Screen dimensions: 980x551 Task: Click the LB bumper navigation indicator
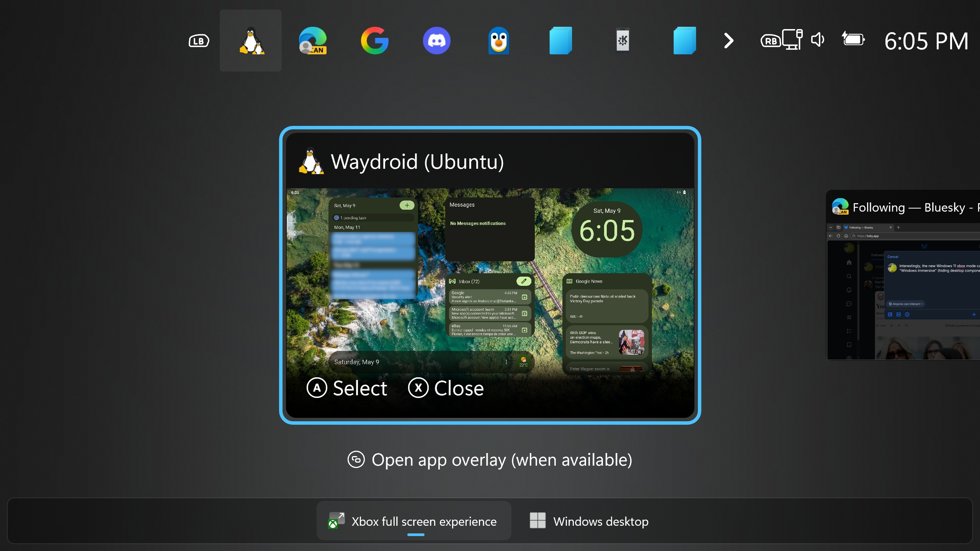point(199,41)
